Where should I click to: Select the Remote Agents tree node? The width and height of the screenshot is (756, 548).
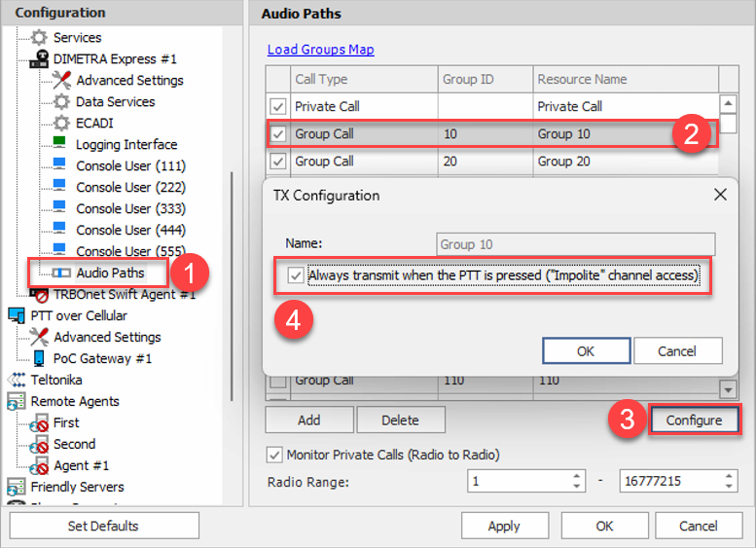(75, 402)
